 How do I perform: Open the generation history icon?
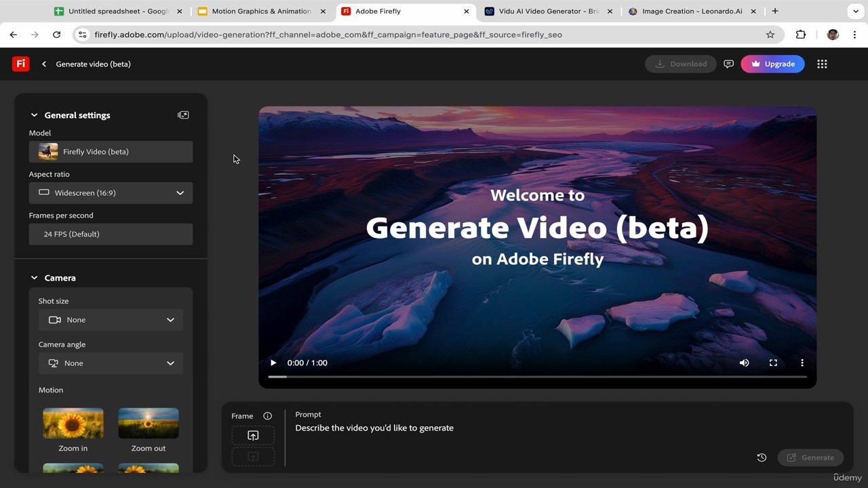tap(762, 457)
